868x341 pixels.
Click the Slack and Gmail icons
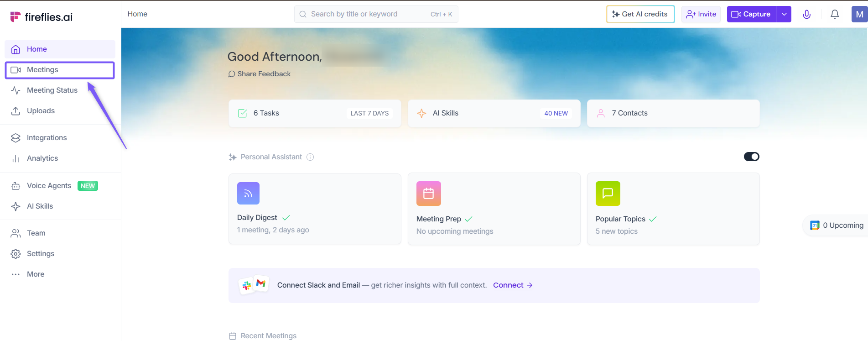(x=254, y=285)
